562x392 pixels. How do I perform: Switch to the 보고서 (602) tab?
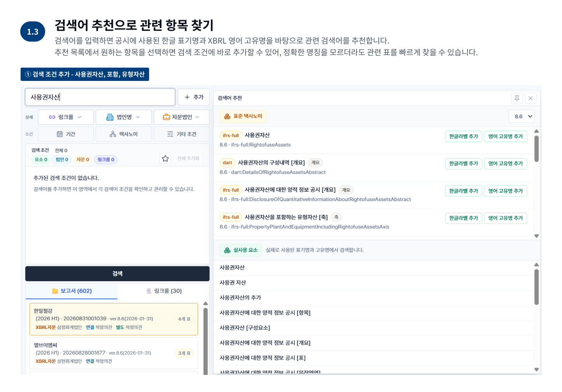click(x=72, y=291)
